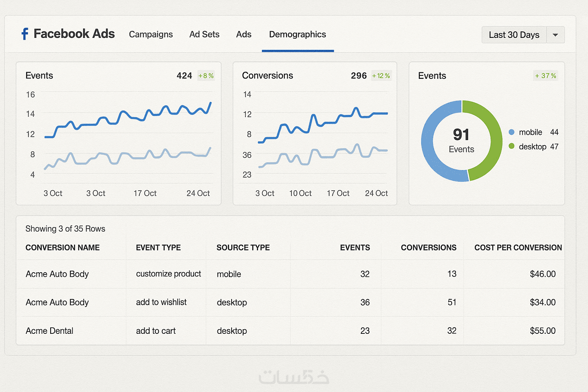Click the Facebook logo icon
This screenshot has width=588, height=392.
point(25,34)
